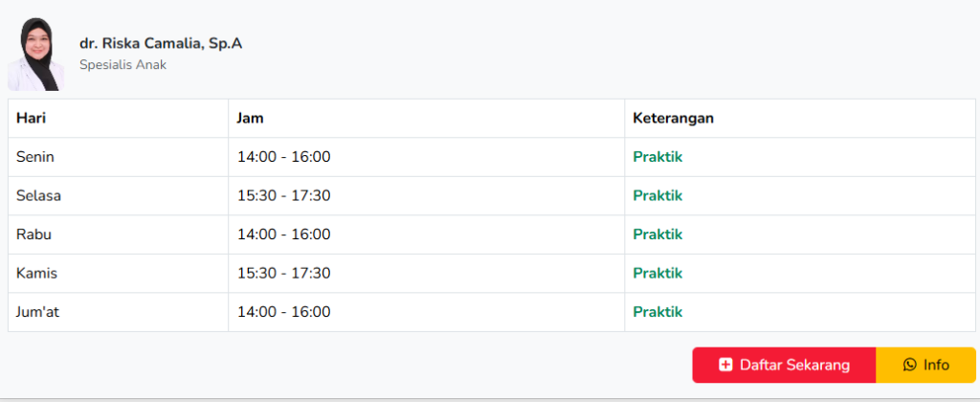Click the plus icon on Daftar Sekarang
Screen dimensions: 980x402
coord(725,365)
